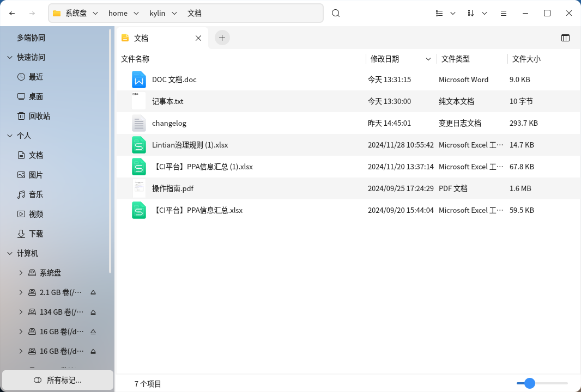Click the 修改日期 sort chevron
Image resolution: width=581 pixels, height=392 pixels.
point(428,59)
